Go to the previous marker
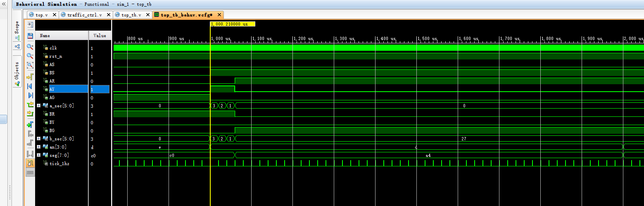This screenshot has height=206, width=644. click(x=30, y=134)
